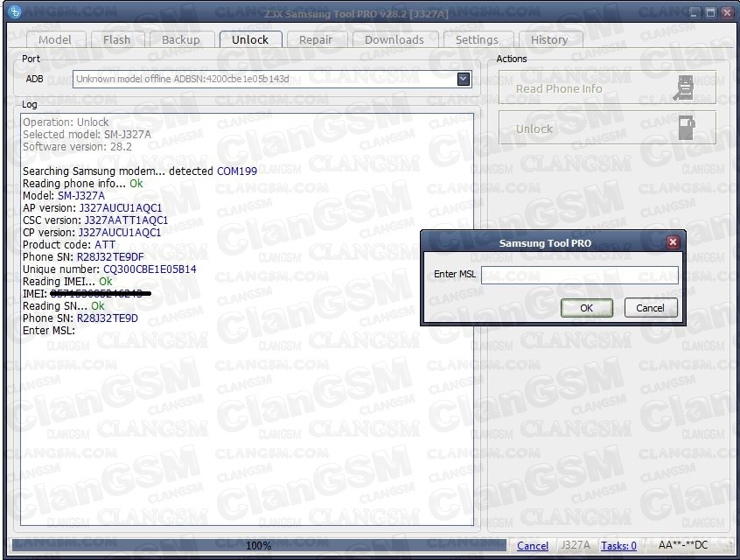Open the Downloads tab
Screen dimensions: 740x560
pos(394,39)
